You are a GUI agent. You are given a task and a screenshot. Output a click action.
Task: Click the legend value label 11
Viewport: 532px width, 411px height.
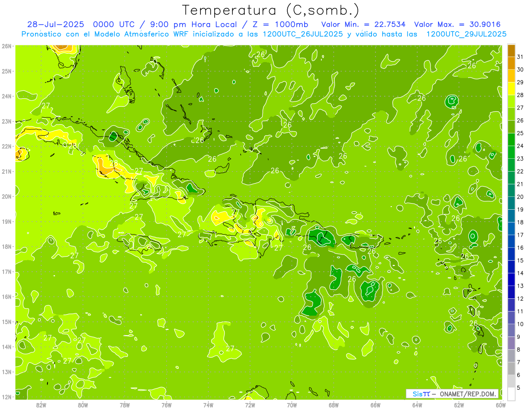point(520,311)
